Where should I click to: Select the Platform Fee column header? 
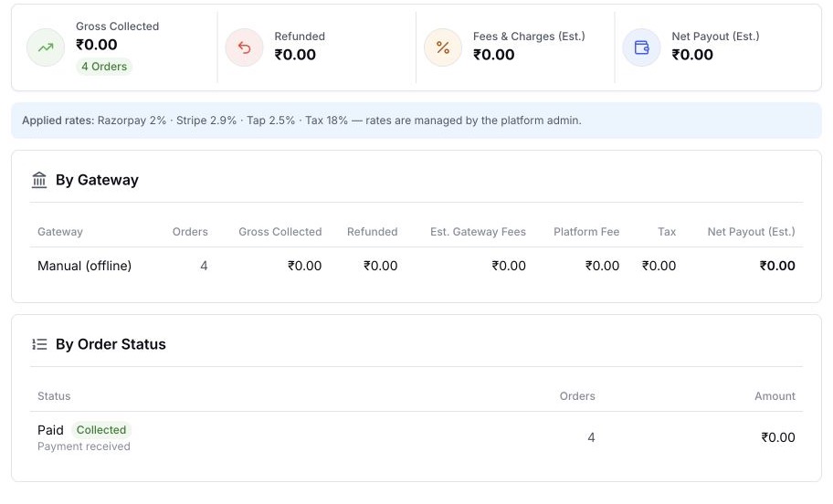[x=586, y=232]
